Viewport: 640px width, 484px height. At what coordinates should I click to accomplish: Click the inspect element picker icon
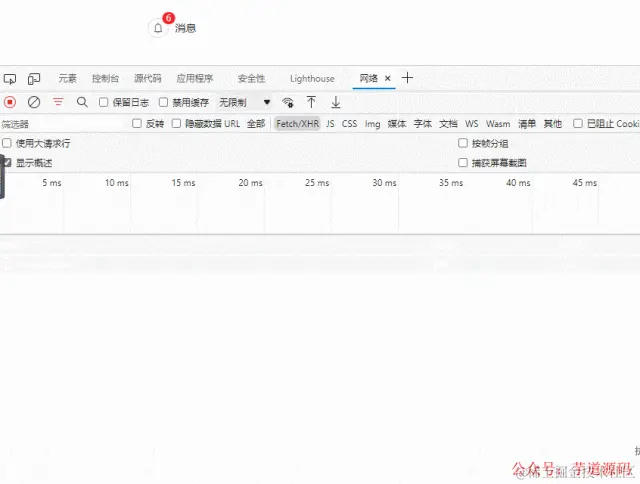click(10, 78)
